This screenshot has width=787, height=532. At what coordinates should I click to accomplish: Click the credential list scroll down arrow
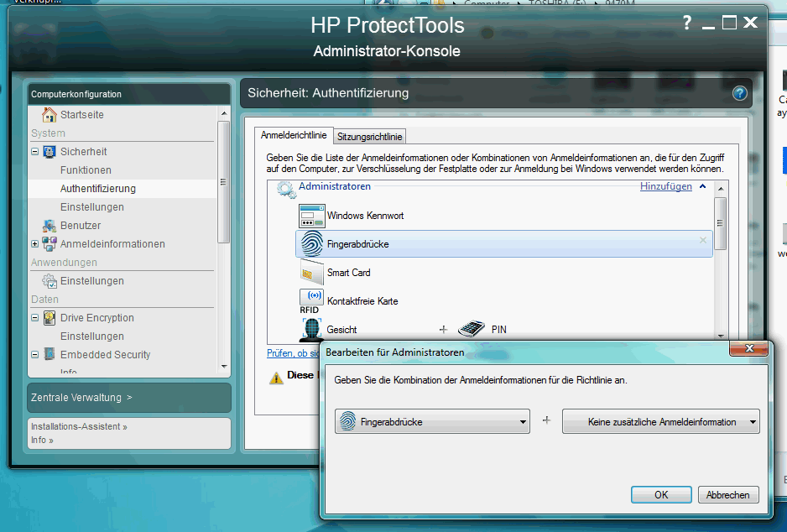pos(720,336)
